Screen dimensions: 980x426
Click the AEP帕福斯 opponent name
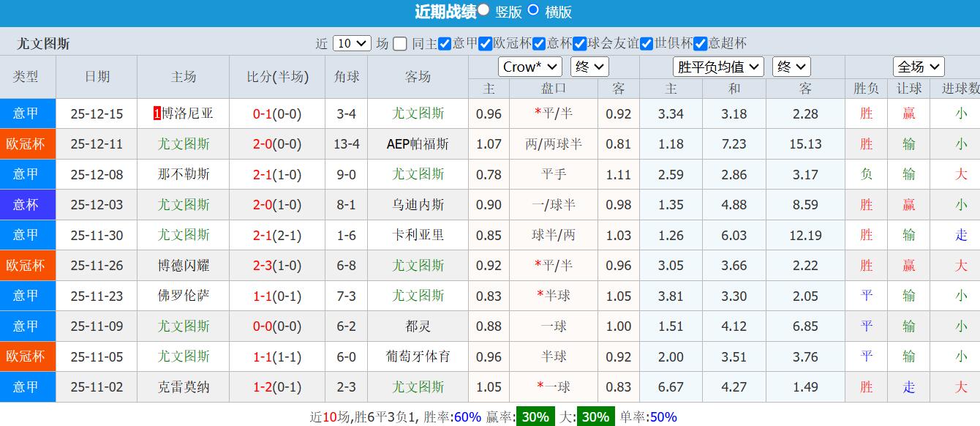[418, 143]
